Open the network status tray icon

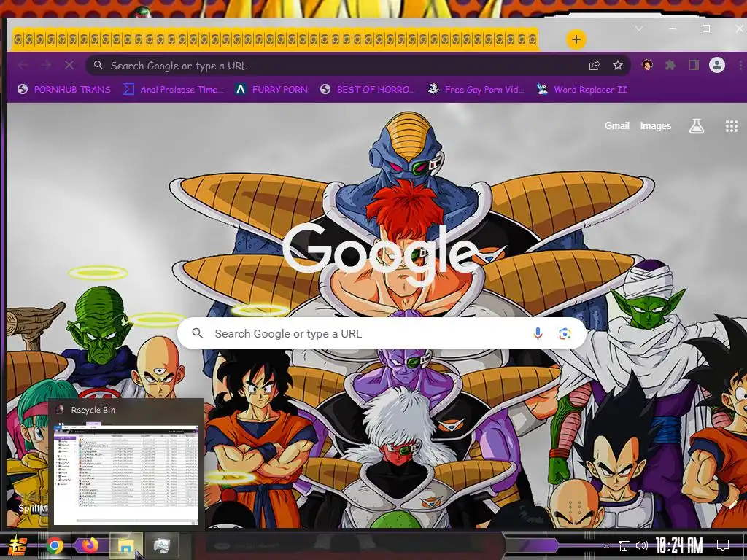pyautogui.click(x=624, y=545)
